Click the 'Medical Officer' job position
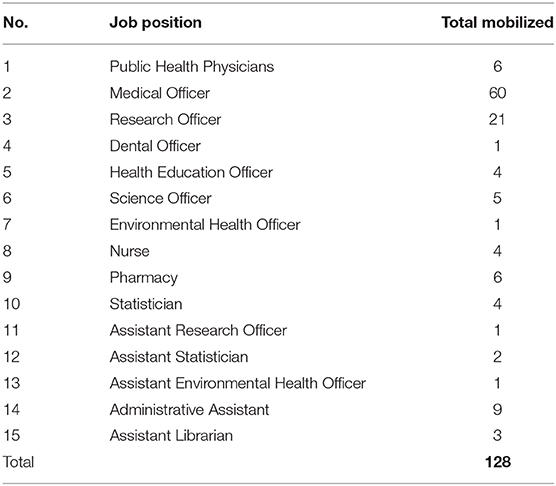The image size is (556, 486). [x=160, y=93]
